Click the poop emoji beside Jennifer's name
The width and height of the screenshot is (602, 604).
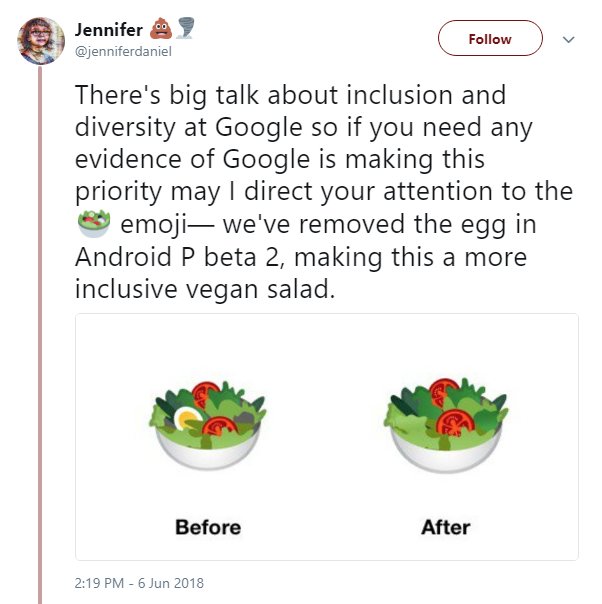(160, 27)
